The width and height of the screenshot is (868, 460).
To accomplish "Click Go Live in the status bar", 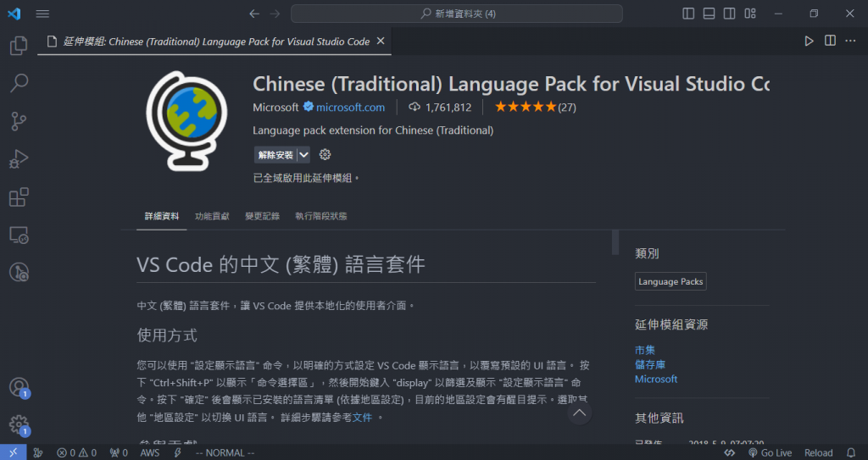I will tap(770, 453).
